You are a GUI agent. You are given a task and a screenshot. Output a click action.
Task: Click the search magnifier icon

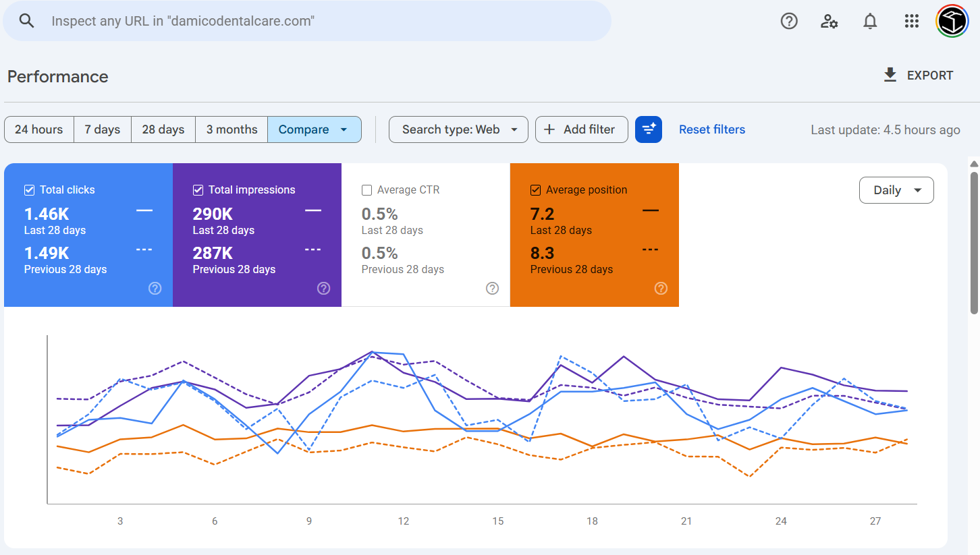tap(26, 21)
